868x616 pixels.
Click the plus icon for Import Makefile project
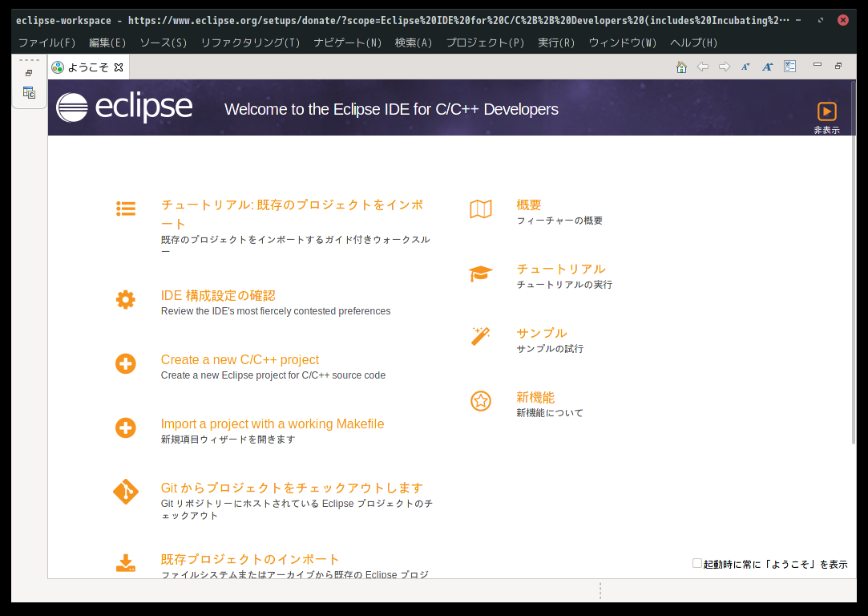pos(126,428)
